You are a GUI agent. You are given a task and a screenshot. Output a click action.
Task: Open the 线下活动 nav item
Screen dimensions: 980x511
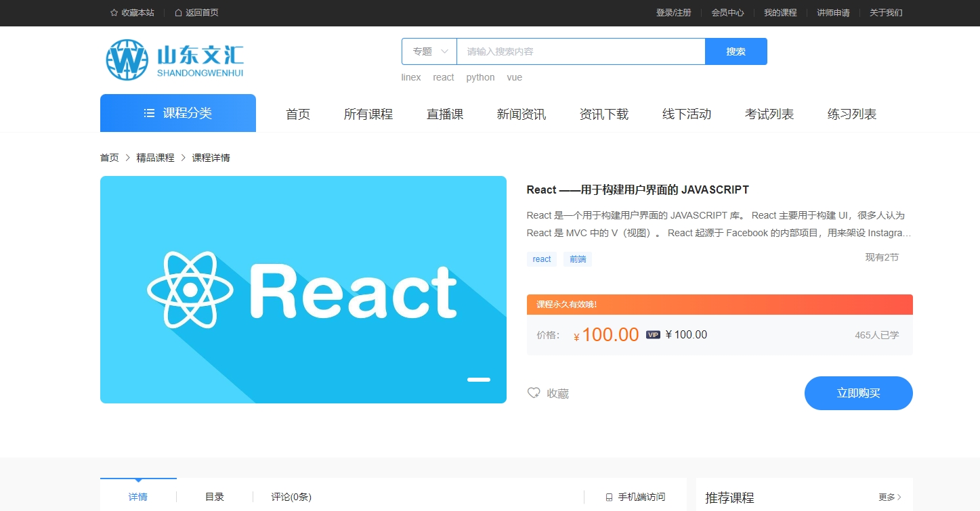click(x=687, y=114)
